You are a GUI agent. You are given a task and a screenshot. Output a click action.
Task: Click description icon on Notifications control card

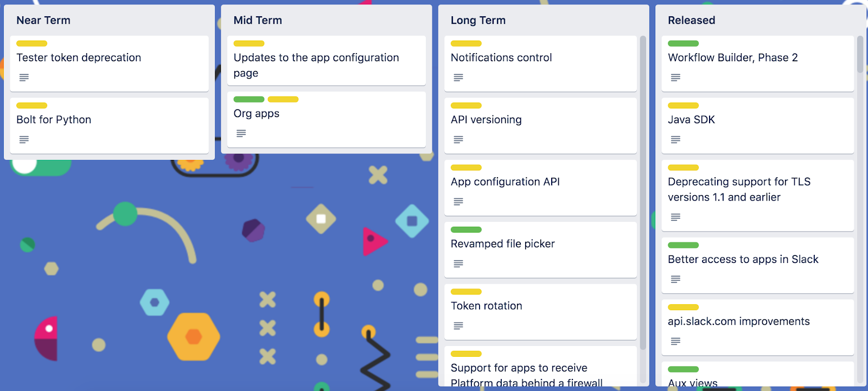point(458,78)
